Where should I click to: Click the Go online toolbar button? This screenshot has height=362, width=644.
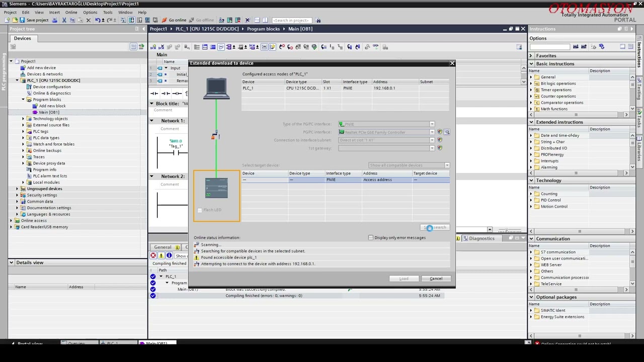click(174, 20)
